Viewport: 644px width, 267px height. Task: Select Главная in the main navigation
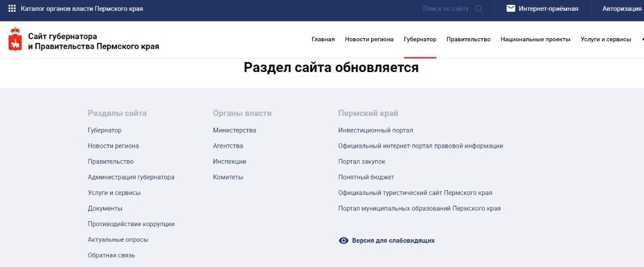click(323, 39)
